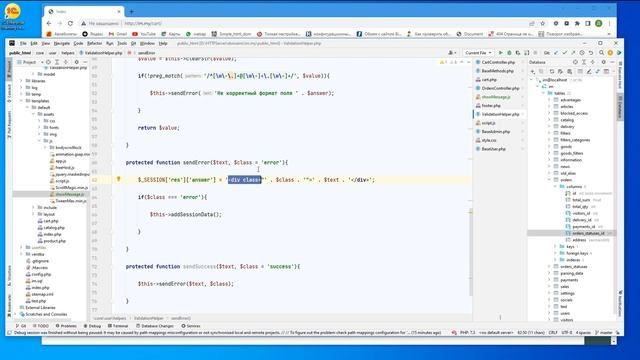This screenshot has width=640, height=360.
Task: Open a new browser tab with plus
Action: point(131,11)
